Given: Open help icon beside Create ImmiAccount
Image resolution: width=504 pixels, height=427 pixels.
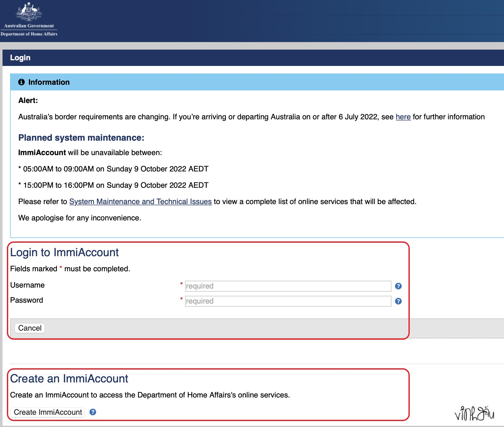Looking at the screenshot, I should [93, 412].
